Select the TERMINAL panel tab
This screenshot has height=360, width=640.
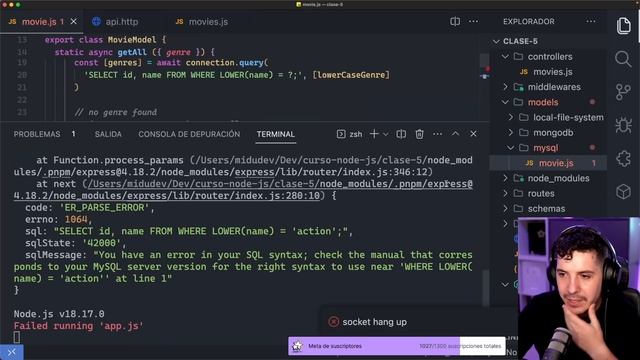276,134
